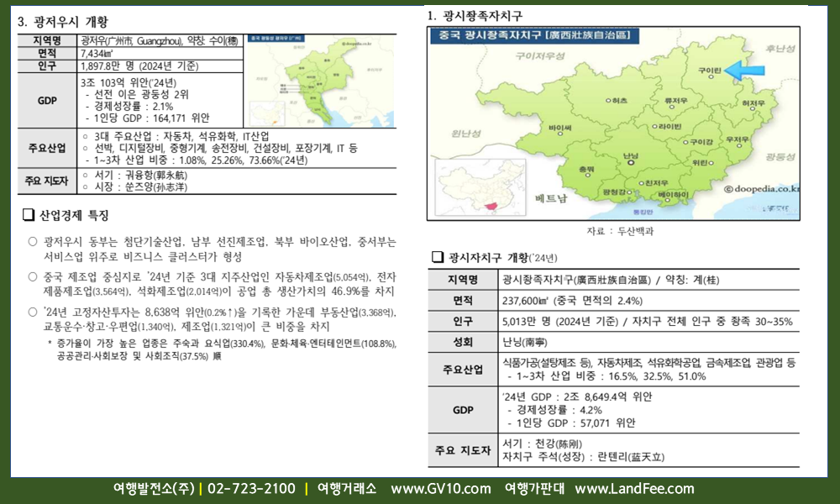Click the 위린 label on the map
This screenshot has width=840, height=504.
700,162
